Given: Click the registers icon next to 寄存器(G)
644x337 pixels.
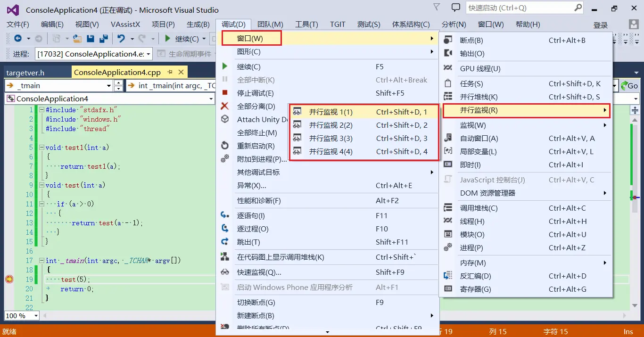Looking at the screenshot, I should pos(448,289).
